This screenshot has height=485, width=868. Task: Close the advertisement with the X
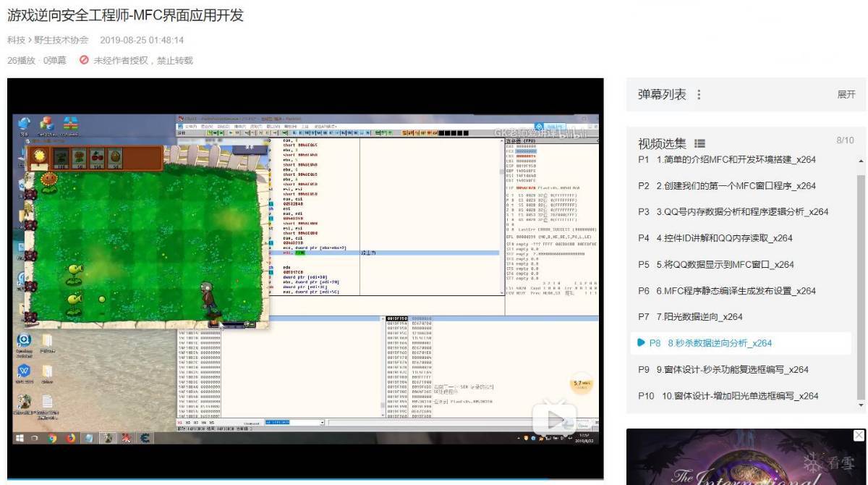coord(859,435)
